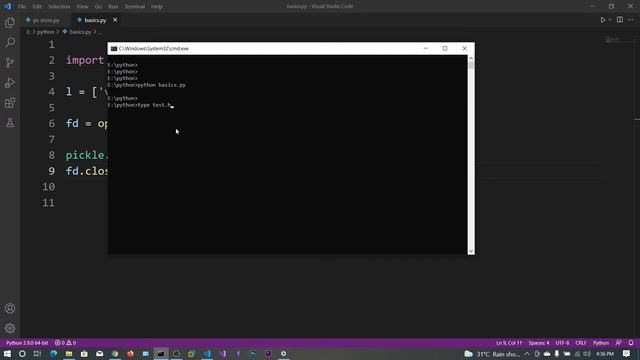Expand the run button dropdown arrow
This screenshot has height=360, width=640.
[610, 20]
